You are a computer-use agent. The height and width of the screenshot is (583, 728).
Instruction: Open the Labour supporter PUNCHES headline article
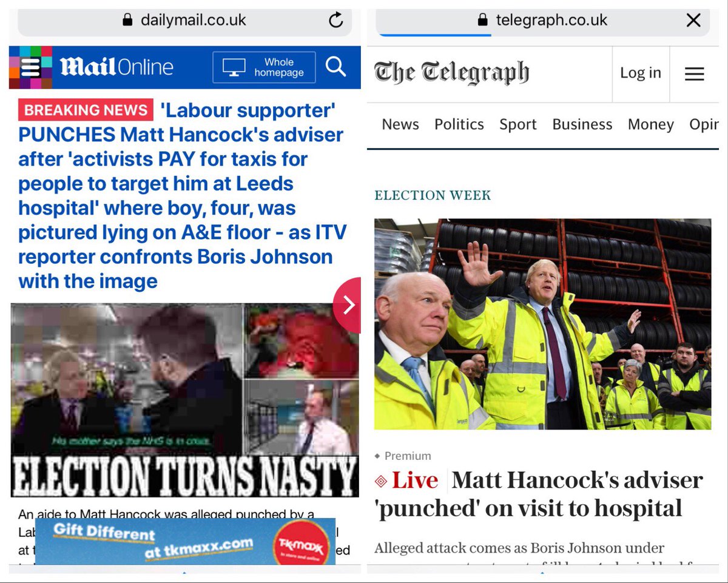[182, 195]
